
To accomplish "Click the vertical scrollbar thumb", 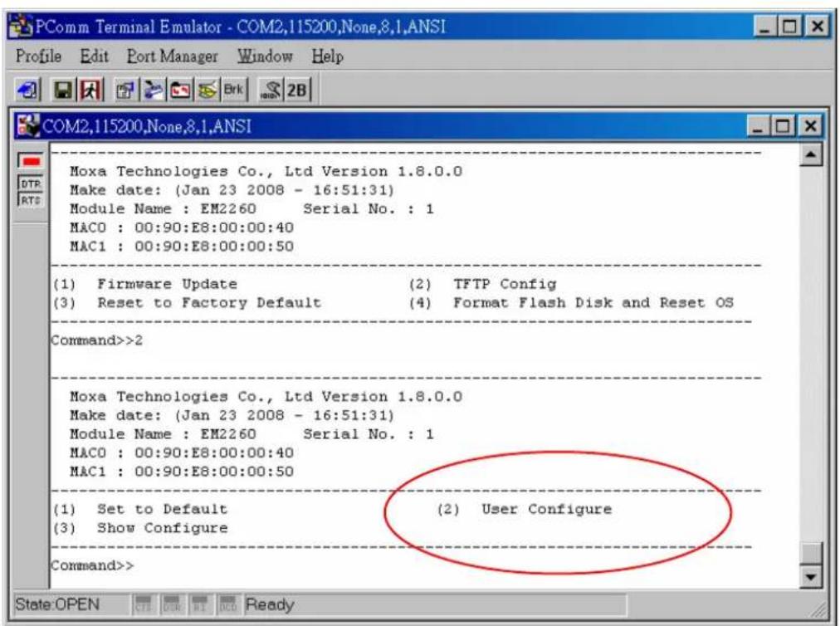I will 811,553.
